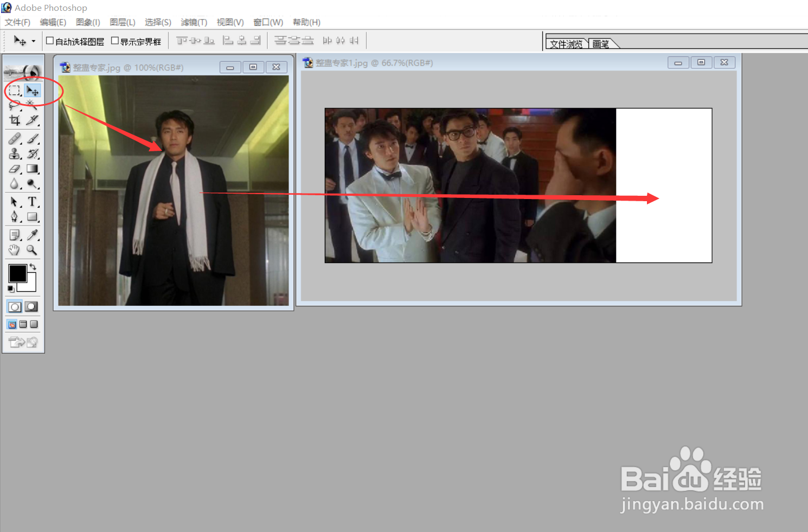Open the 编辑(E) menu
The width and height of the screenshot is (808, 532).
[x=53, y=22]
